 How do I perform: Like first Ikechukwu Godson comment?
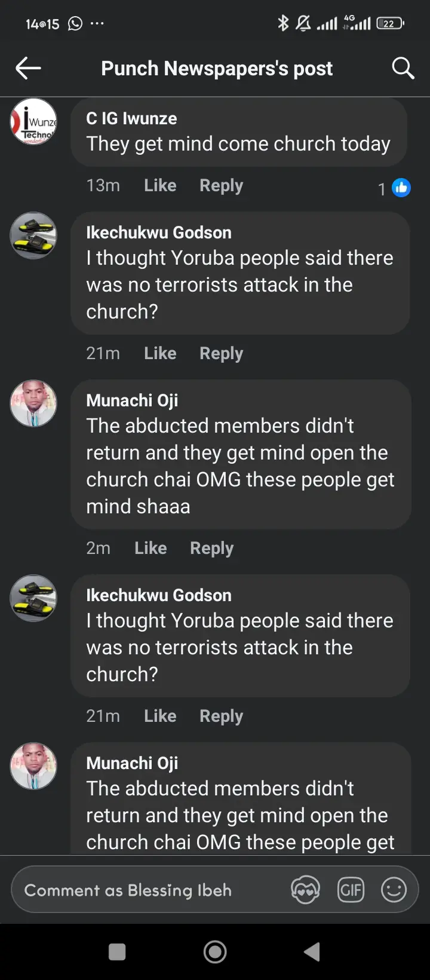(x=160, y=353)
